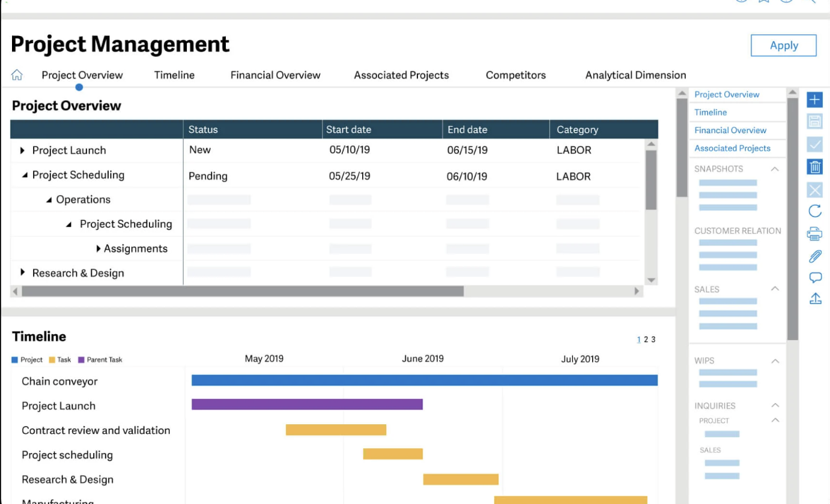The width and height of the screenshot is (830, 504).
Task: Click the trash delete icon
Action: pos(814,167)
